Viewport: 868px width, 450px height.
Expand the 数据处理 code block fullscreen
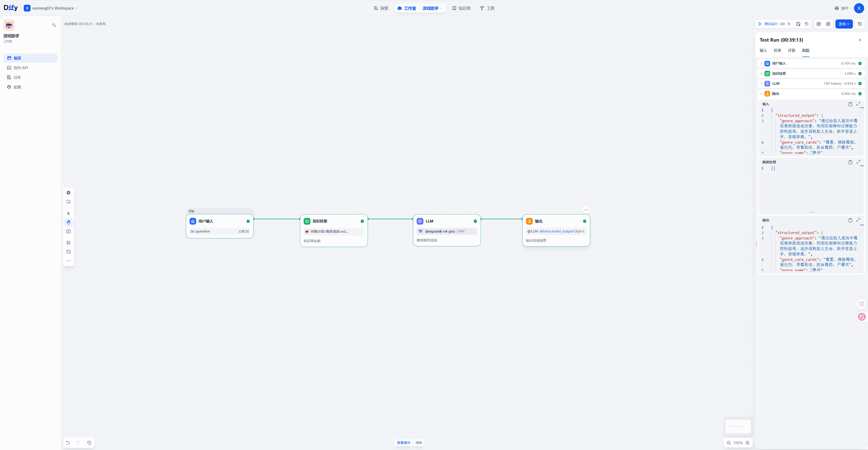coord(858,162)
